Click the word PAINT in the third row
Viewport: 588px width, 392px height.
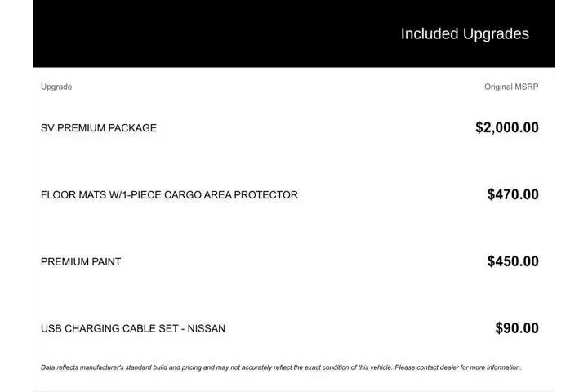(106, 262)
